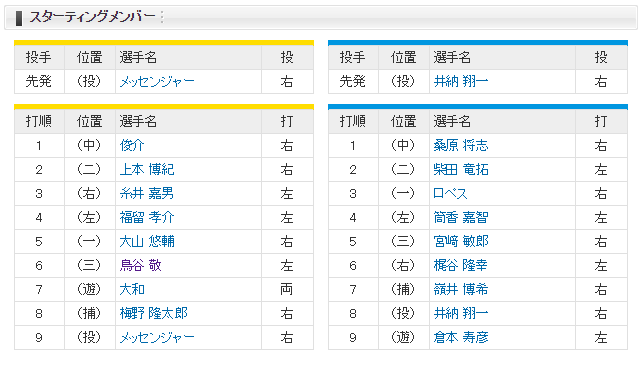The height and width of the screenshot is (379, 643).
Task: Click ninth batter 倉本 寿彦 link
Action: coord(461,337)
